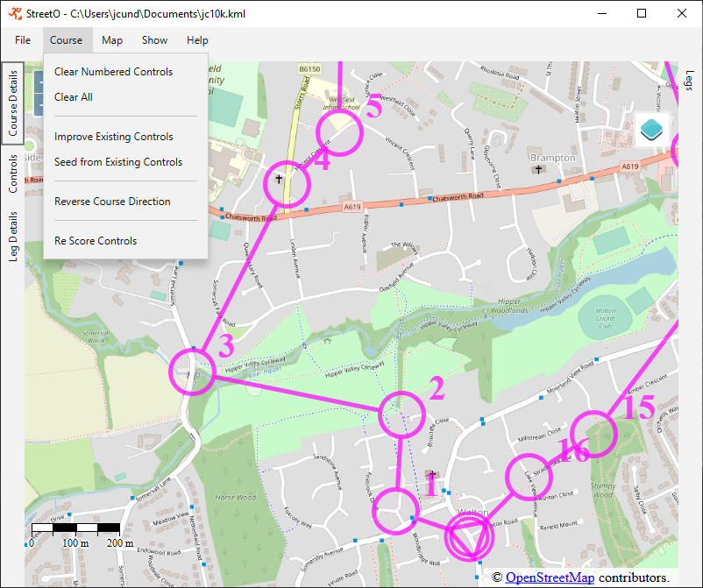Open the OpenStreetMap attribution link
703x588 pixels.
click(x=550, y=577)
